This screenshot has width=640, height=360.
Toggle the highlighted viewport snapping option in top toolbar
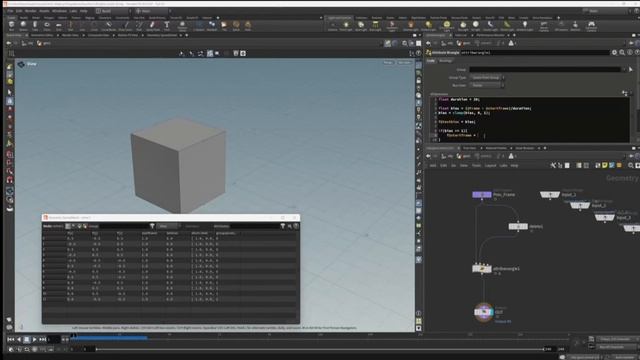[x=210, y=53]
